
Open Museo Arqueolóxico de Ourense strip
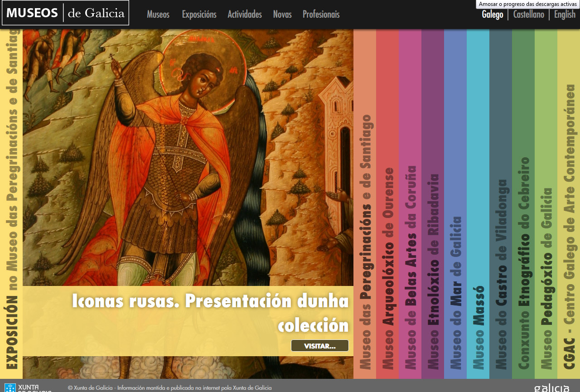coord(387,204)
